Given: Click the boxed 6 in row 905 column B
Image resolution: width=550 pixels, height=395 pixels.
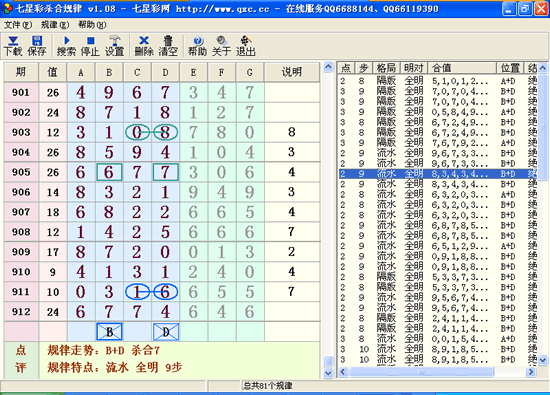Looking at the screenshot, I should click(x=109, y=172).
